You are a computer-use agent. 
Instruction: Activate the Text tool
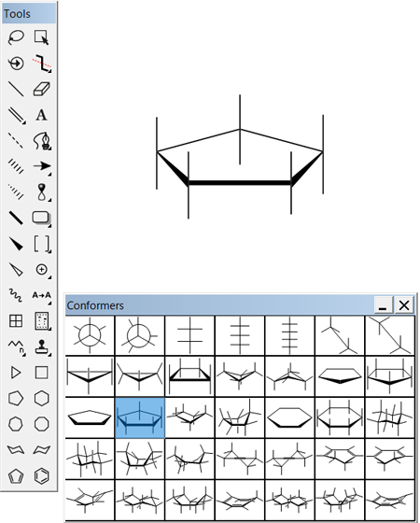coord(42,115)
